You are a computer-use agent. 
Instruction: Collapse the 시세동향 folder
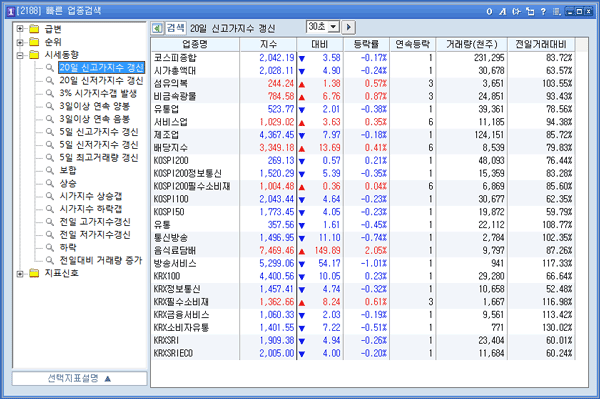(x=20, y=55)
